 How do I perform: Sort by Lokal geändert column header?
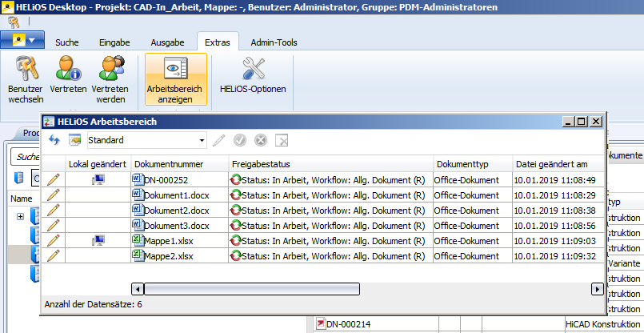[x=98, y=164]
